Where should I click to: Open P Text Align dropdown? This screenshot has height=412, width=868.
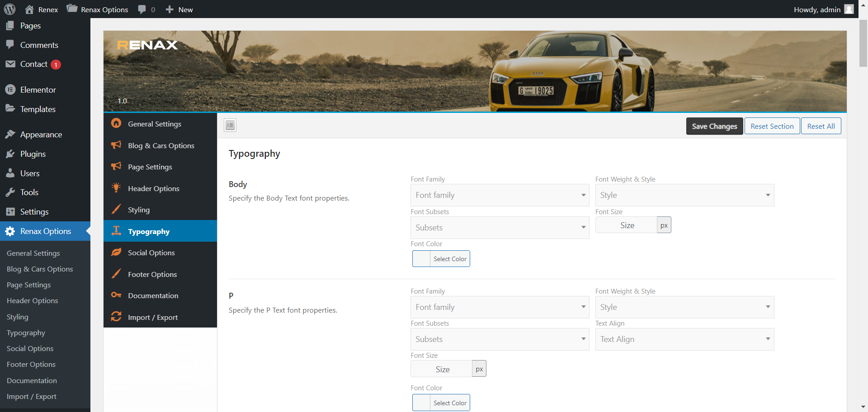pos(684,339)
